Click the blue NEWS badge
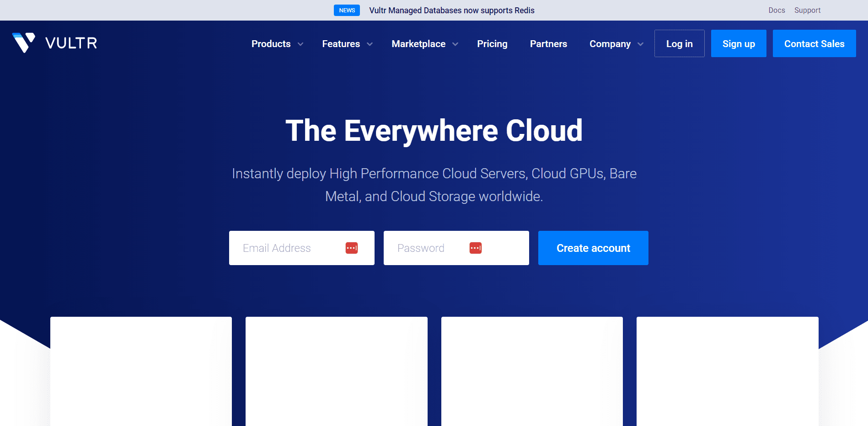The height and width of the screenshot is (426, 868). click(x=347, y=11)
